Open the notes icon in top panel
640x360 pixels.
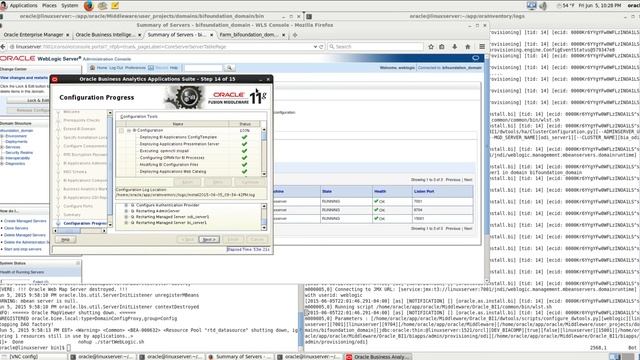click(x=115, y=6)
